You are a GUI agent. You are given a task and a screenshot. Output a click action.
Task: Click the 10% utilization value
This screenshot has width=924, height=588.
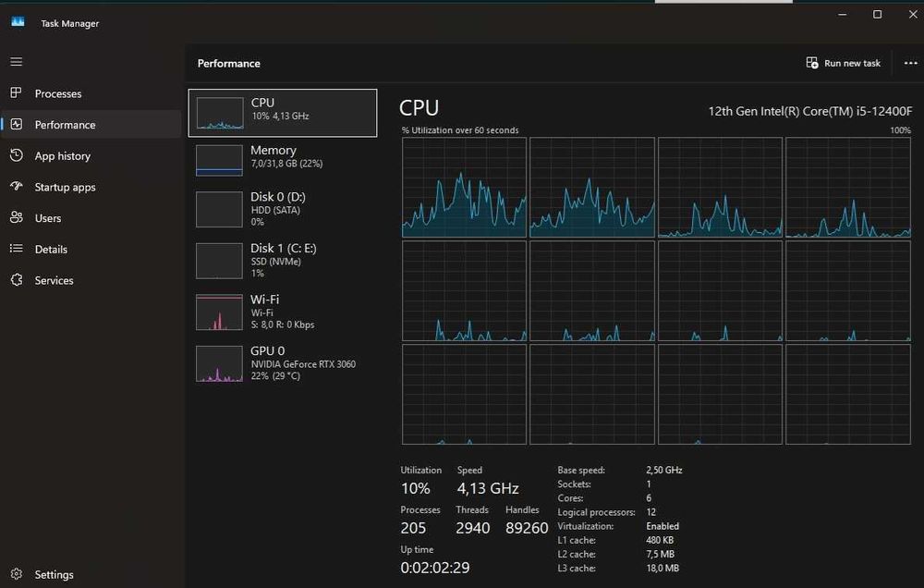pos(416,488)
